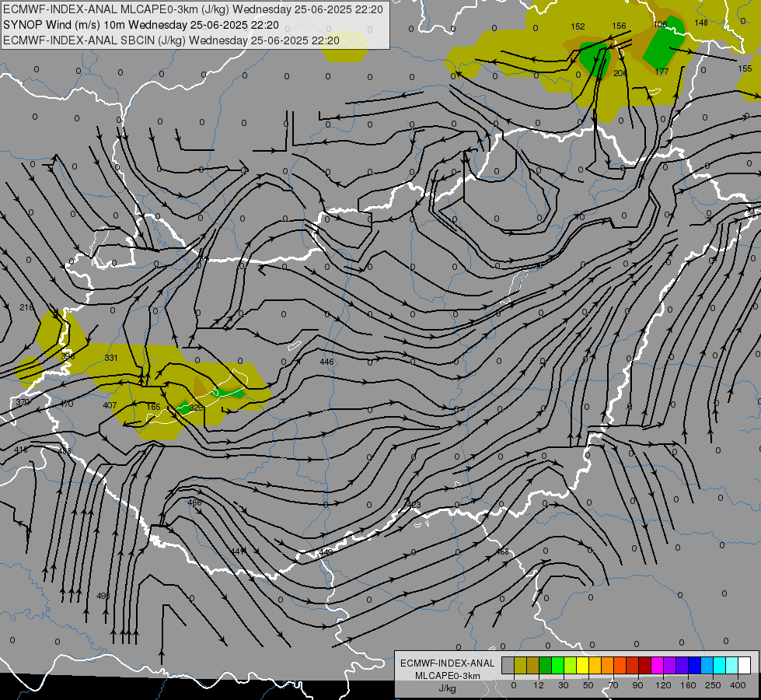
Task: Click the SYNOP Wind 10m header line
Action: [x=141, y=25]
